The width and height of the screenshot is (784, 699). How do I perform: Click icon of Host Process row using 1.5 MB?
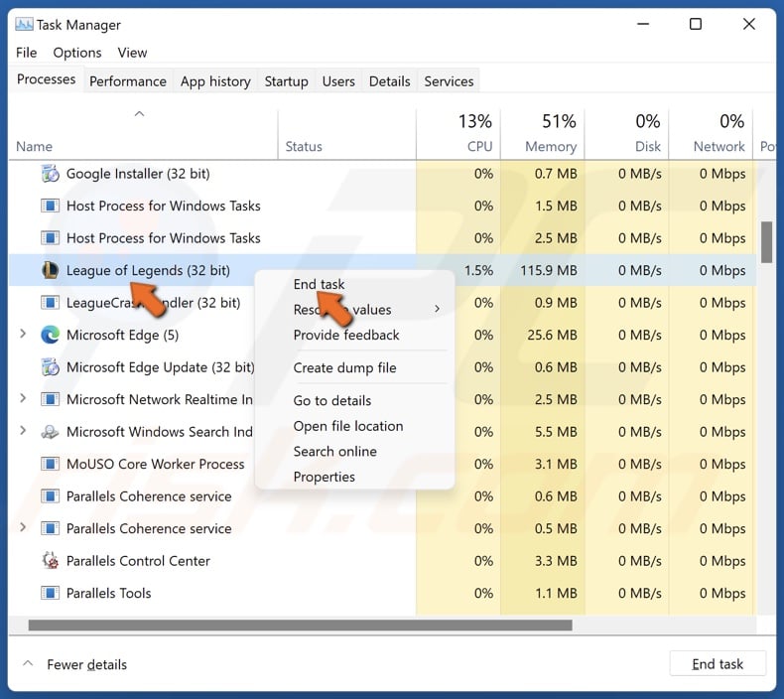click(50, 206)
